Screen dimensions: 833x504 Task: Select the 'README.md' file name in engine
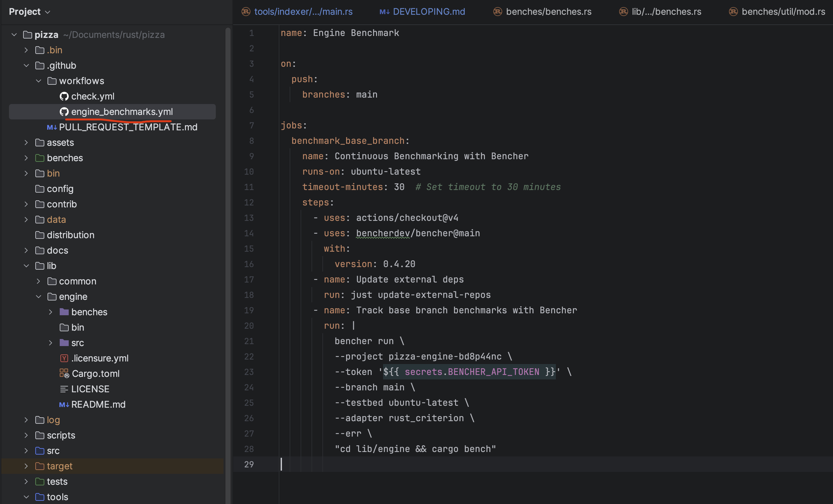click(x=98, y=404)
